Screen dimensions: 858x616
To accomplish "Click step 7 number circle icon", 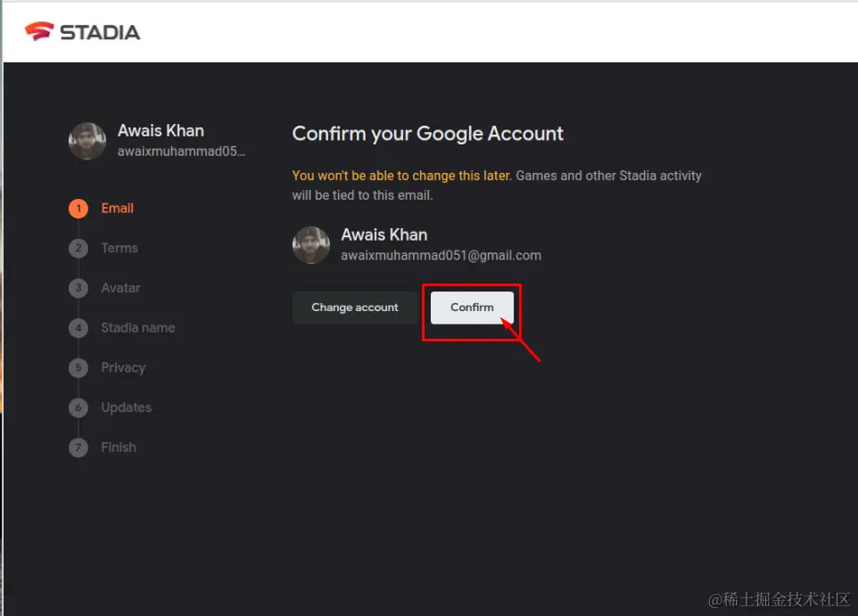I will click(x=78, y=448).
